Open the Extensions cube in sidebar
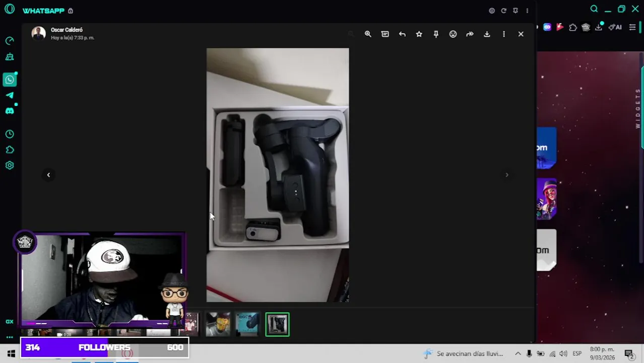Image resolution: width=644 pixels, height=363 pixels. 10,150
